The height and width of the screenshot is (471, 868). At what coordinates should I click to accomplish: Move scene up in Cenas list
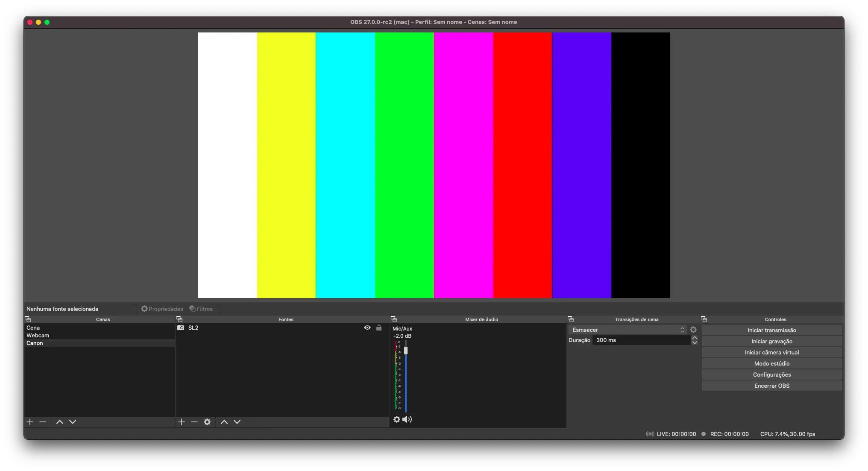pyautogui.click(x=60, y=422)
